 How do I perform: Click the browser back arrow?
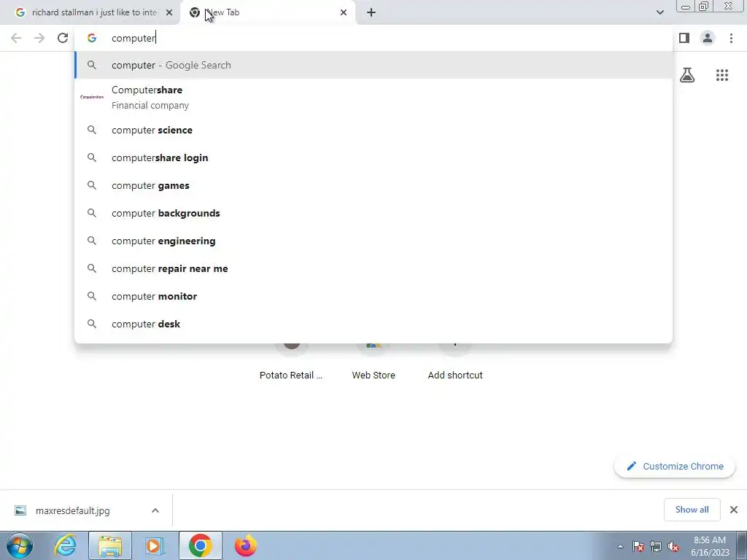pos(16,38)
